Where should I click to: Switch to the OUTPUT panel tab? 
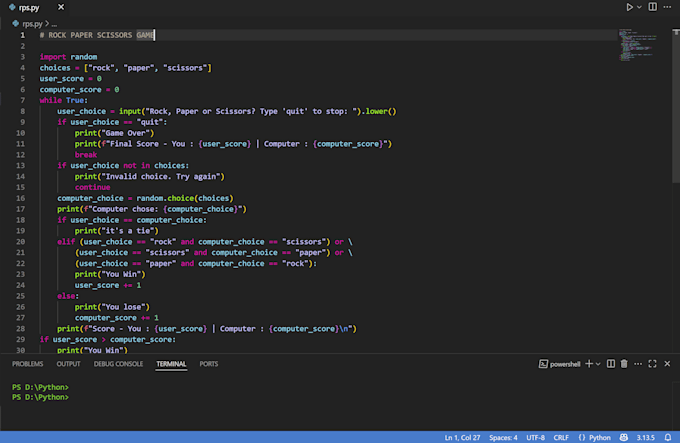pyautogui.click(x=69, y=364)
